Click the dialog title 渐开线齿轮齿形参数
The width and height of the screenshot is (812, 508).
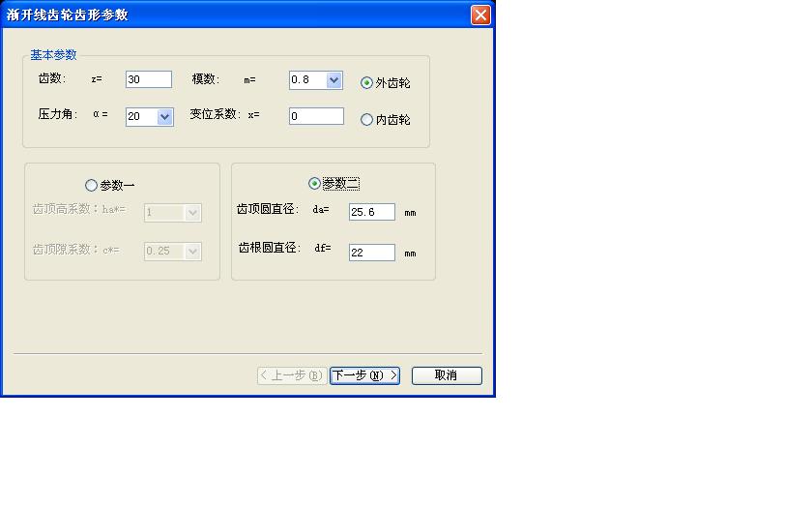pos(68,15)
